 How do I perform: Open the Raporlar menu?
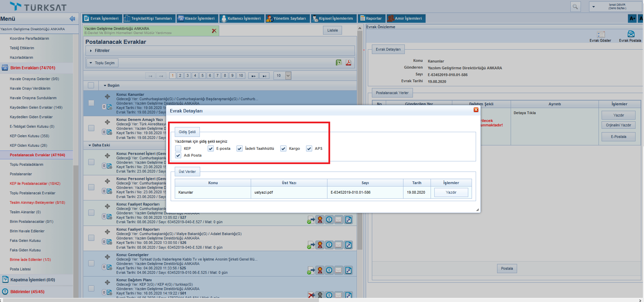371,18
